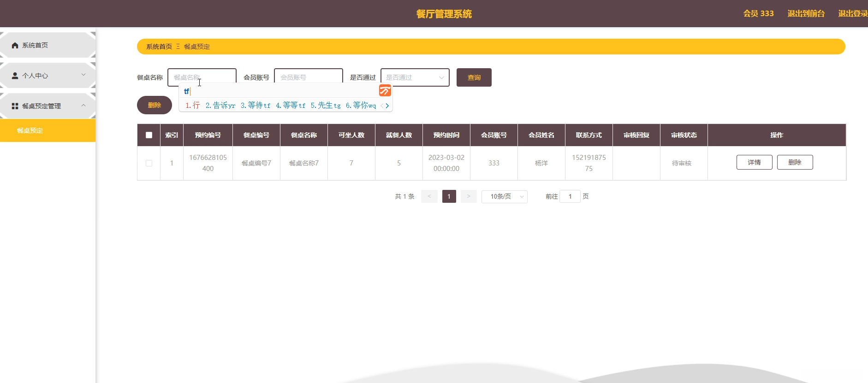Click the 共 1 条 total count text
This screenshot has width=868, height=383.
[404, 196]
